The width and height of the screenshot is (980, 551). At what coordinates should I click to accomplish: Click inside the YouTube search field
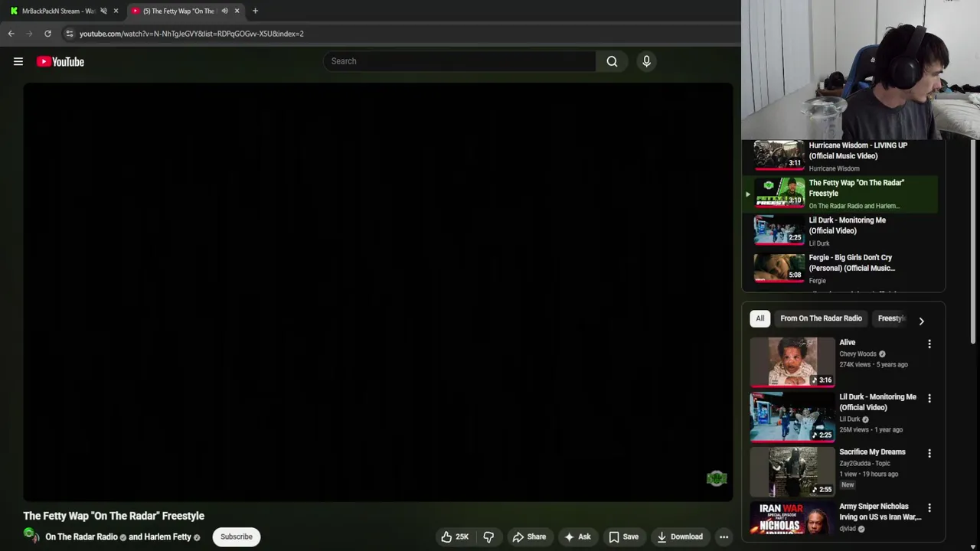(459, 61)
